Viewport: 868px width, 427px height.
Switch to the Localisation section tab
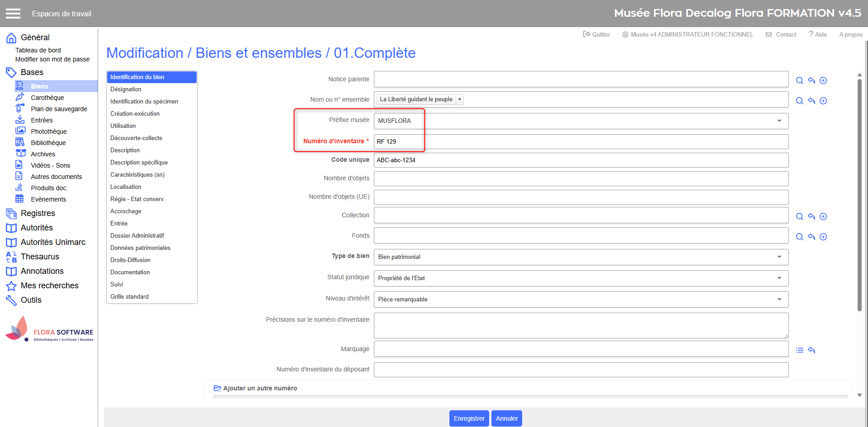(x=126, y=187)
